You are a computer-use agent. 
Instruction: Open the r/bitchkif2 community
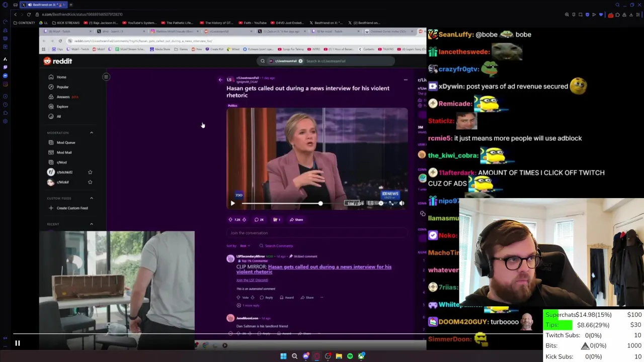pos(60,172)
